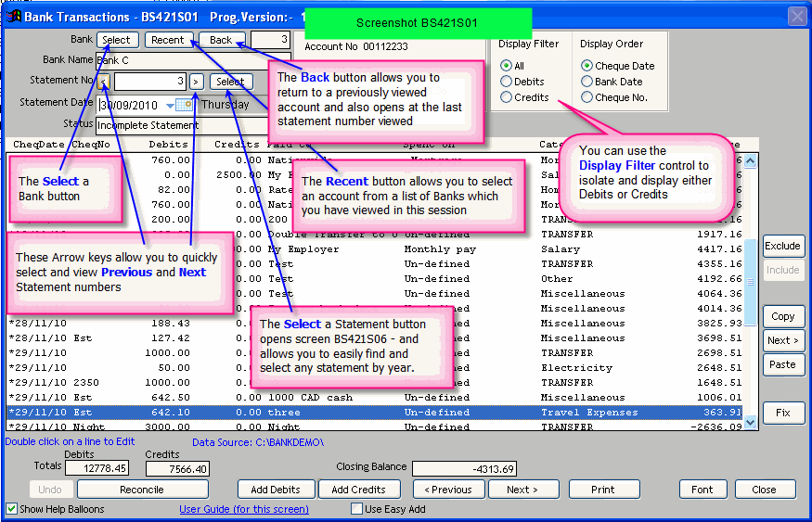The height and width of the screenshot is (522, 812).
Task: Select the row with cheque number 2350
Action: 375,383
